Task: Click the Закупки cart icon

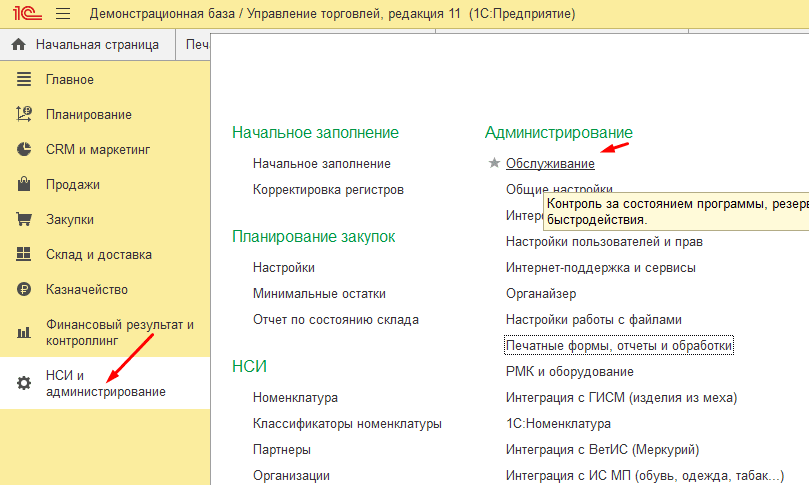Action: pyautogui.click(x=24, y=219)
